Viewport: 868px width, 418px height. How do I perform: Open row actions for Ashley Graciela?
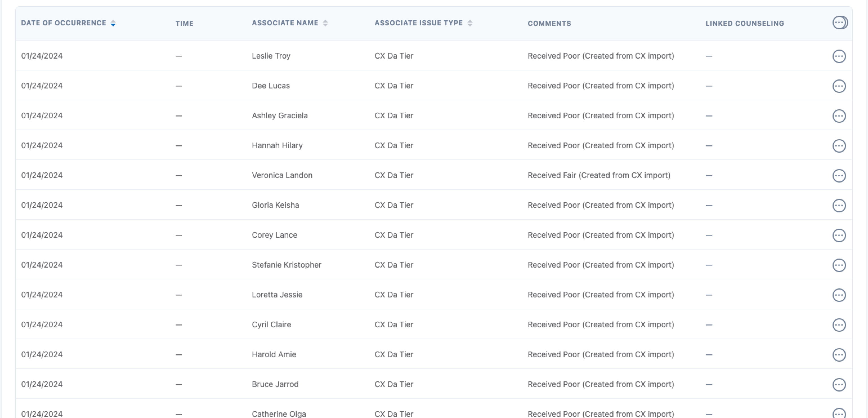tap(839, 116)
